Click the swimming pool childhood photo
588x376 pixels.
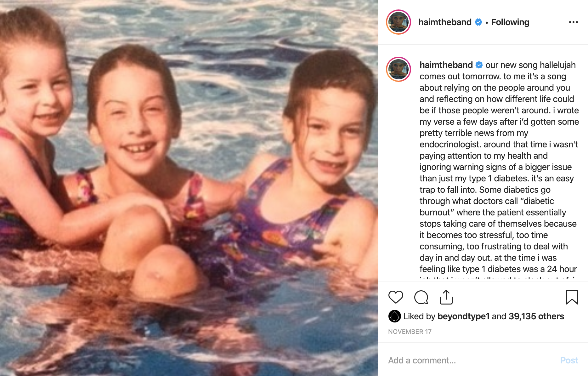(189, 188)
